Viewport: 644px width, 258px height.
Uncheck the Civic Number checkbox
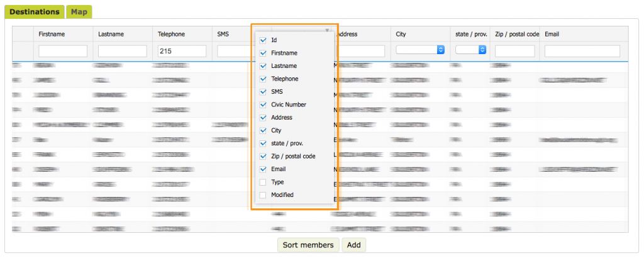tap(263, 105)
